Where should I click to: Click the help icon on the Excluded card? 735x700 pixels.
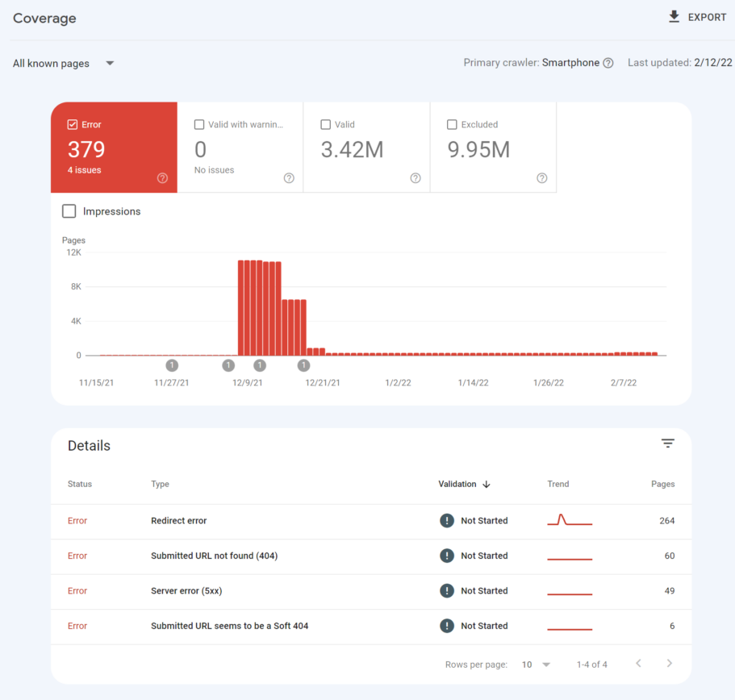coord(541,177)
